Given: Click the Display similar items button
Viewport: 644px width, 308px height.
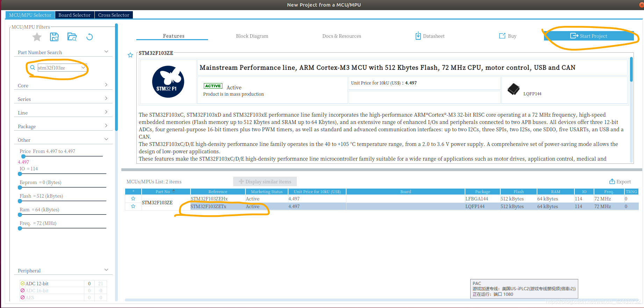Looking at the screenshot, I should (x=265, y=182).
